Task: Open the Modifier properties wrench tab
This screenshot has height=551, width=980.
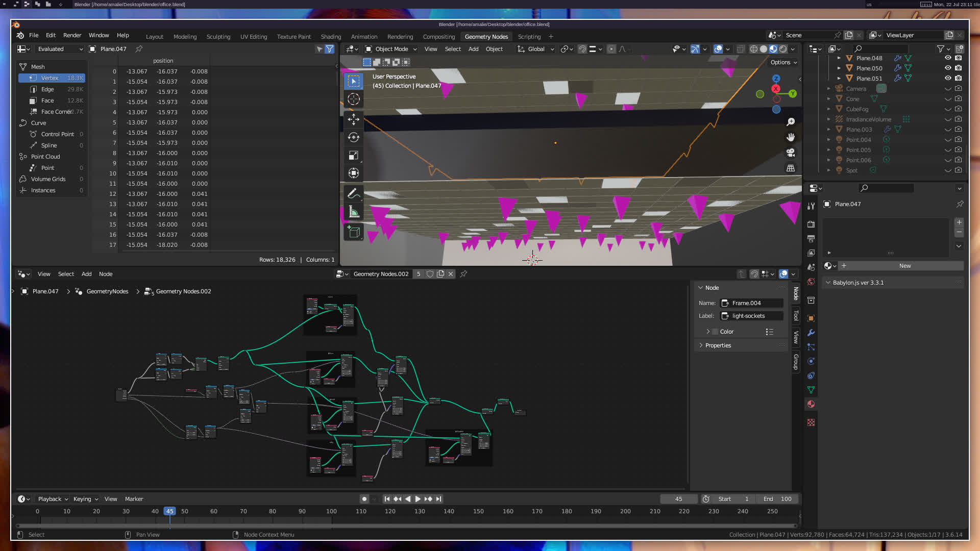Action: point(811,333)
